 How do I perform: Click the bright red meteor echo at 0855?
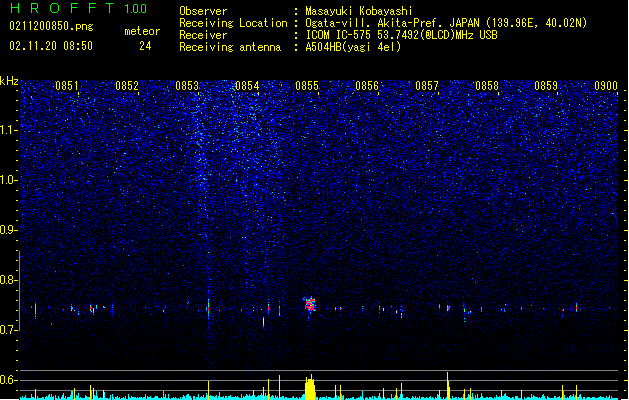[x=310, y=305]
